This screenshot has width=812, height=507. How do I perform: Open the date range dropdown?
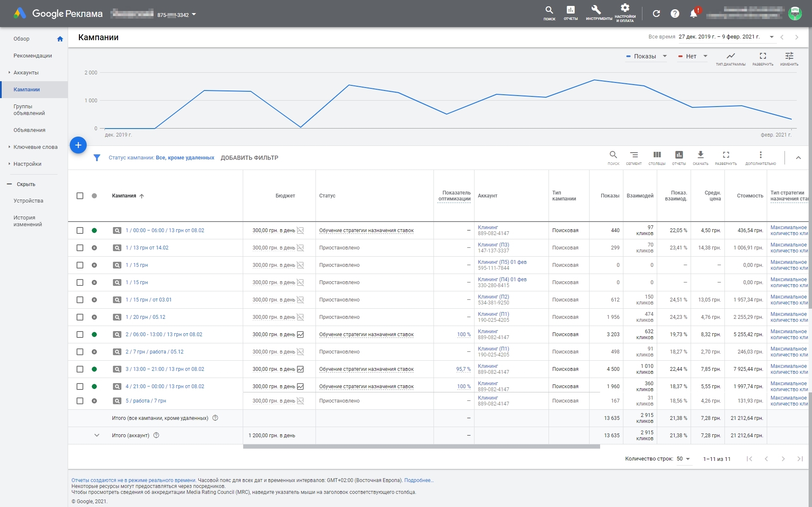click(726, 37)
